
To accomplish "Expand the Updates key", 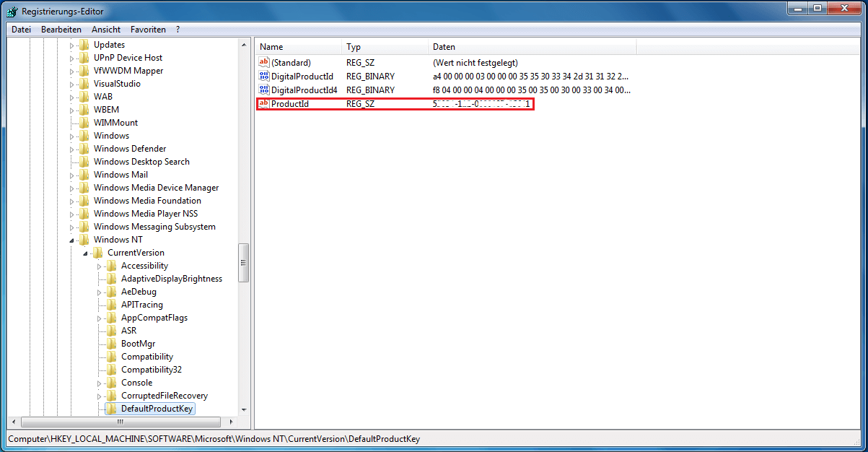I will (x=71, y=45).
